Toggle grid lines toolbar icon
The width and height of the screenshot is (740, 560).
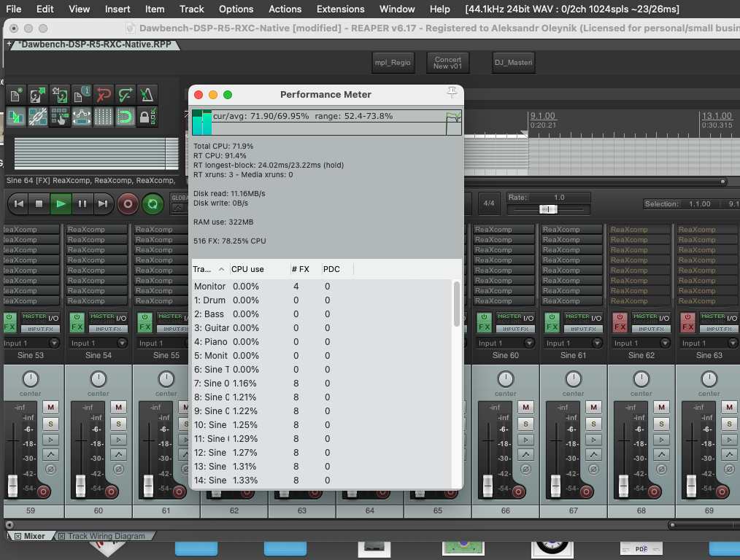pyautogui.click(x=104, y=117)
